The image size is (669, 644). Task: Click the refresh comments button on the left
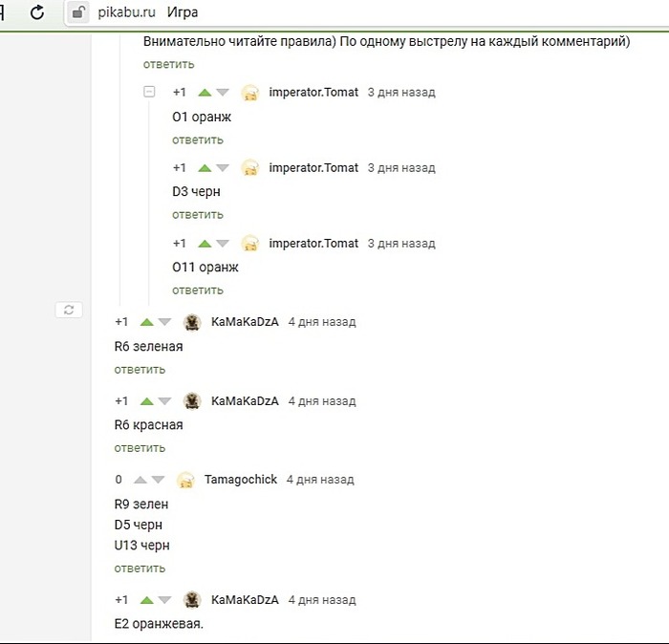tap(68, 310)
